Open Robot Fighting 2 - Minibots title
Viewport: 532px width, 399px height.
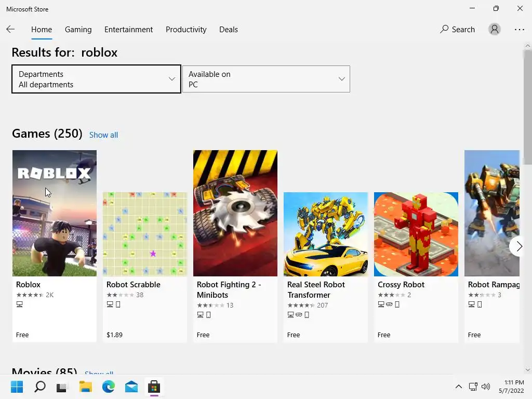[229, 290]
